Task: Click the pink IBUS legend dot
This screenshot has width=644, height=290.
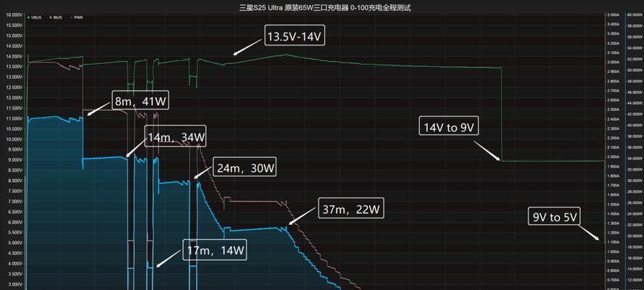Action: 50,17
